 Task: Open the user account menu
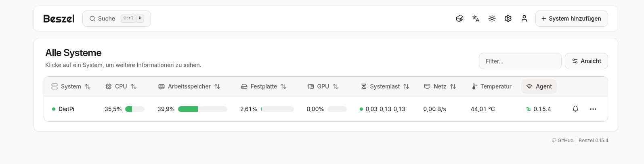(524, 19)
